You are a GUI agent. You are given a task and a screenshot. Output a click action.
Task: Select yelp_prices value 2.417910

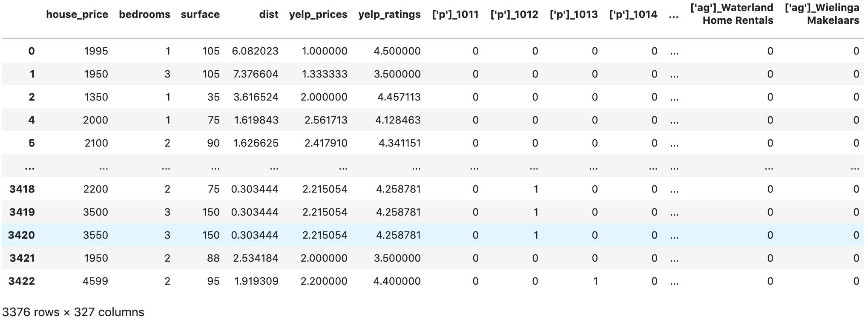click(x=326, y=143)
